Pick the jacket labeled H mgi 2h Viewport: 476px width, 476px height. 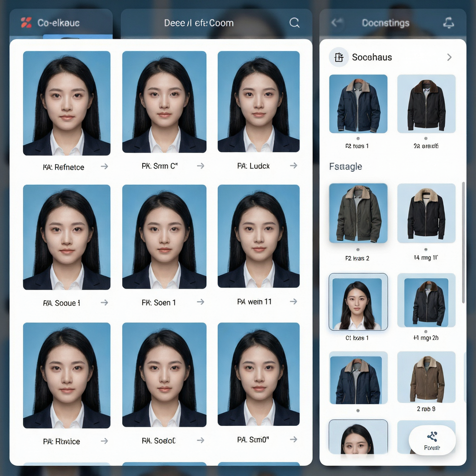pyautogui.click(x=426, y=300)
